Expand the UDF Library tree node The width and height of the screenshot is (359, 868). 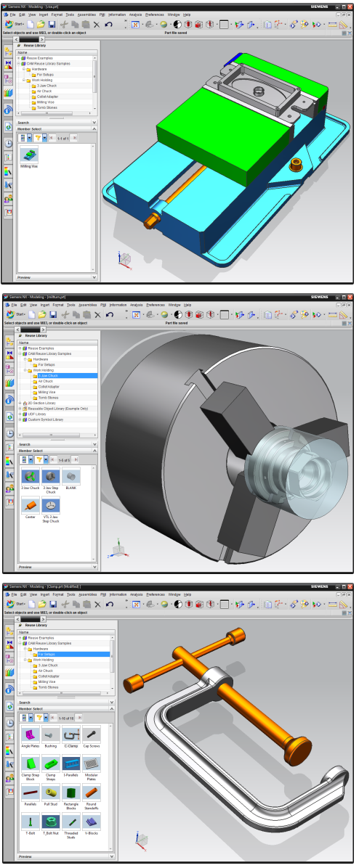20,414
